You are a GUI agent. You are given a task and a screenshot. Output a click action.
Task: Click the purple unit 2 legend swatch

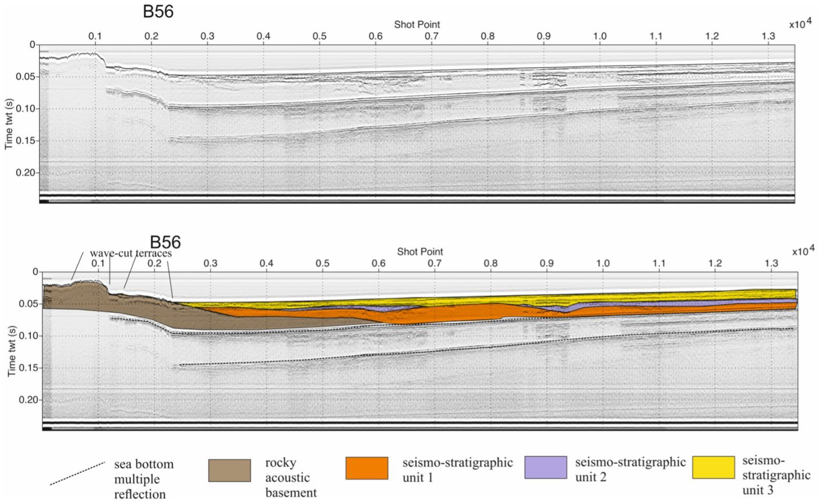click(x=545, y=467)
